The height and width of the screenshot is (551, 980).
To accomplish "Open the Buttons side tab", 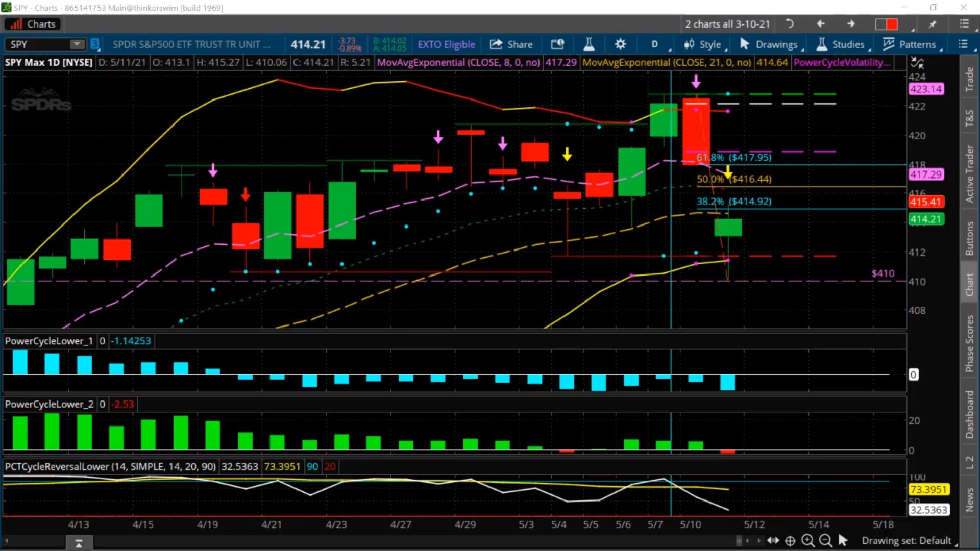I will pyautogui.click(x=969, y=238).
